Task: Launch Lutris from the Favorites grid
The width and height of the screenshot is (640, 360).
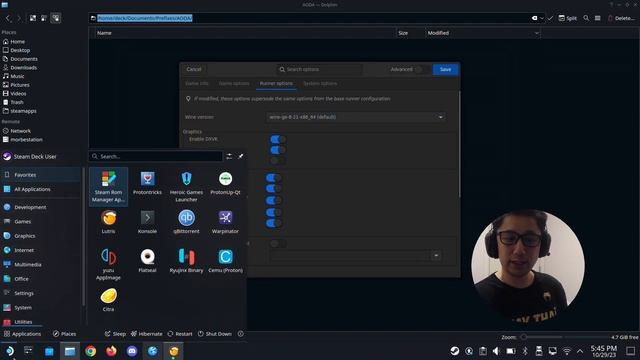Action: point(108,222)
